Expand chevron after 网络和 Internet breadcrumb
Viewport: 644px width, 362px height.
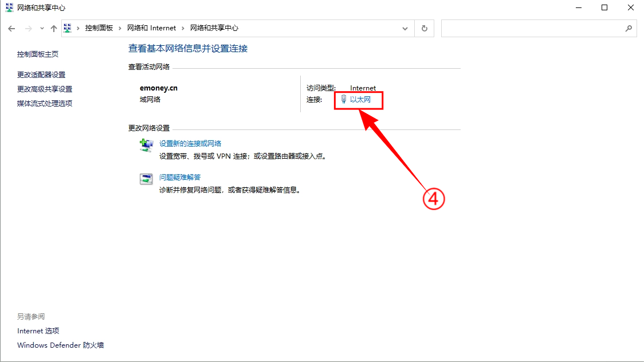(x=183, y=28)
